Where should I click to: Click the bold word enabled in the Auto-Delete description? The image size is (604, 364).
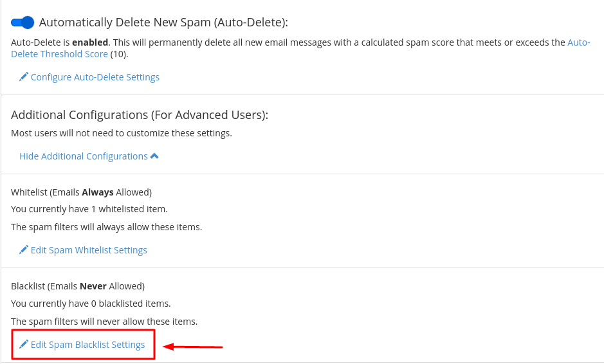[90, 42]
